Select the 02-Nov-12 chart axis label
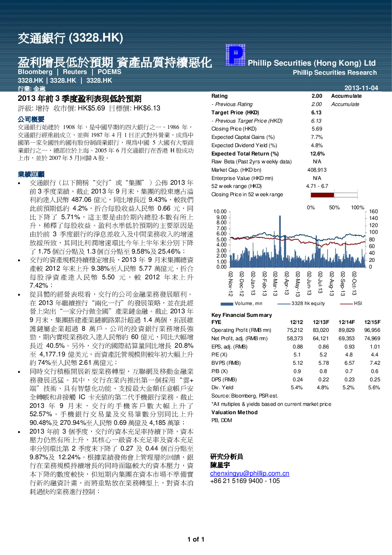 point(231,284)
